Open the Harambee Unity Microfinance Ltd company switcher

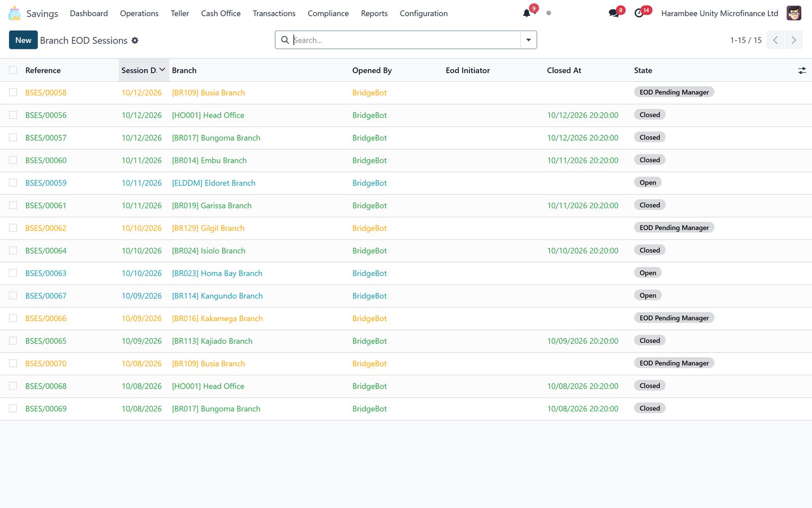(x=720, y=13)
